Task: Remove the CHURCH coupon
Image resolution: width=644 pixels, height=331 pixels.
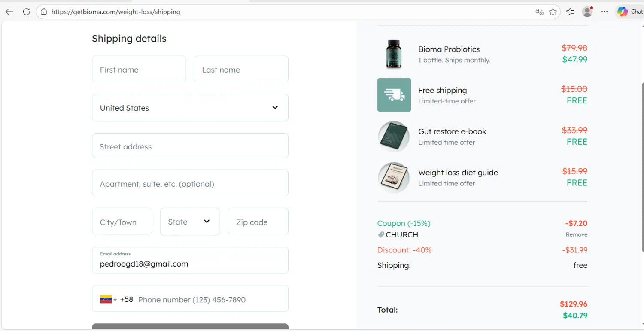Action: [577, 234]
